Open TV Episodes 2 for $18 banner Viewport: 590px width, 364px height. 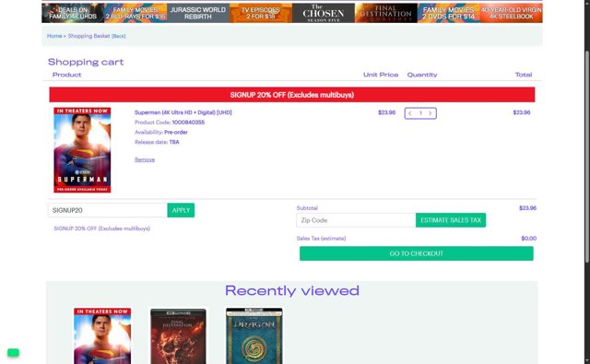point(261,13)
